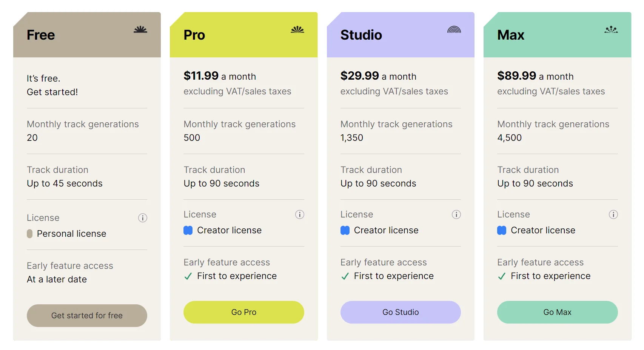
Task: Click the Pro plan blue Creator license badge
Action: (x=188, y=230)
